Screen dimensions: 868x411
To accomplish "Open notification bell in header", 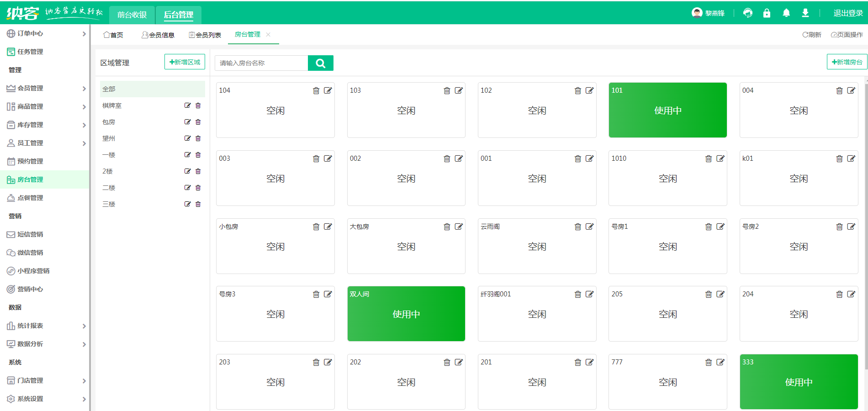I will pos(786,13).
